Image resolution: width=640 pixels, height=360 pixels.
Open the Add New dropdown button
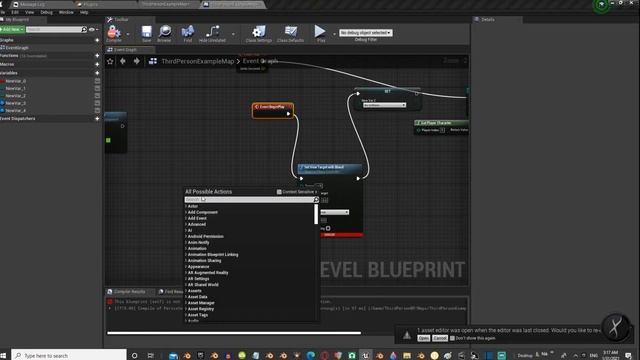click(12, 29)
